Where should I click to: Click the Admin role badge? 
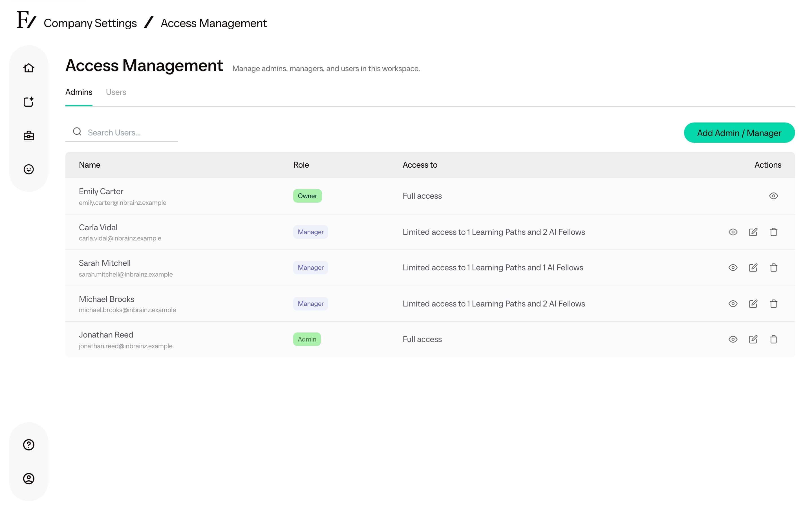[307, 339]
